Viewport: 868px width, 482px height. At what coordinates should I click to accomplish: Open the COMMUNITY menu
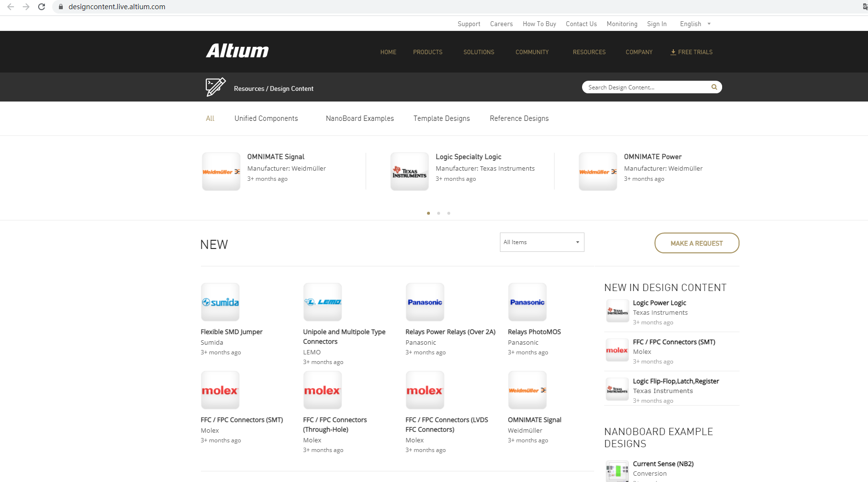pos(532,52)
